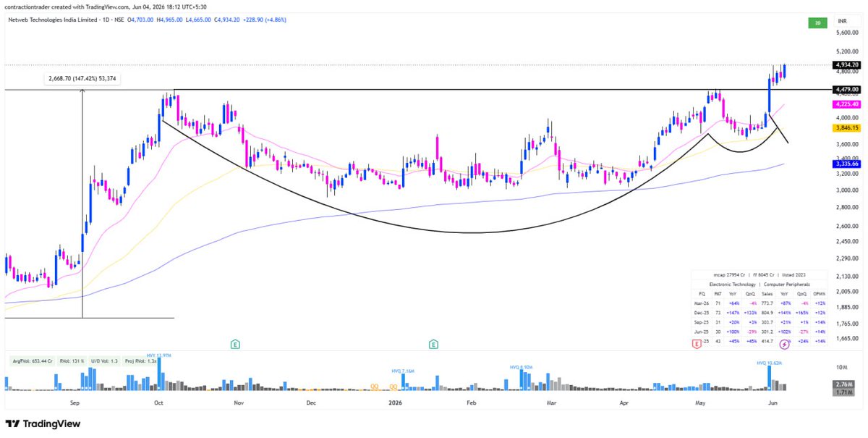The height and width of the screenshot is (438, 868).
Task: Click the Mar label on time axis
Action: point(551,402)
